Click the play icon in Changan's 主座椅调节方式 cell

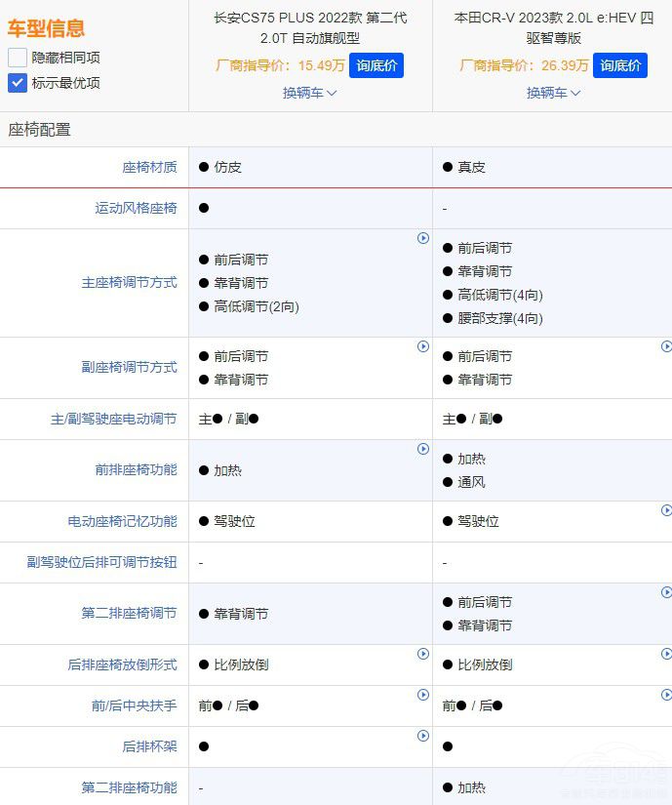423,238
